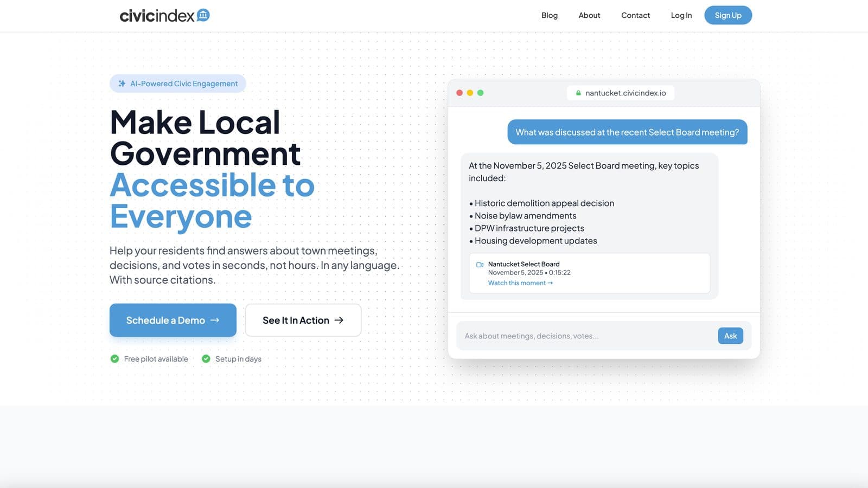The height and width of the screenshot is (488, 868).
Task: Click the AI-Powered Civic Engagement badge text
Action: [x=184, y=84]
